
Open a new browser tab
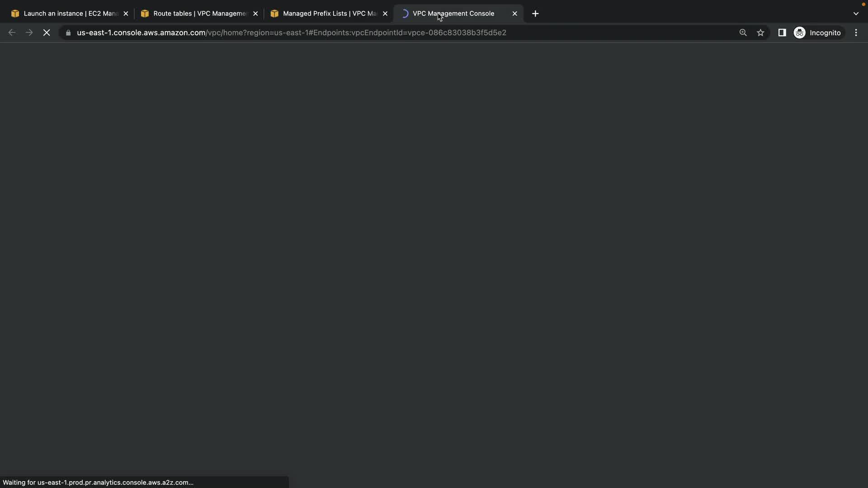[535, 14]
